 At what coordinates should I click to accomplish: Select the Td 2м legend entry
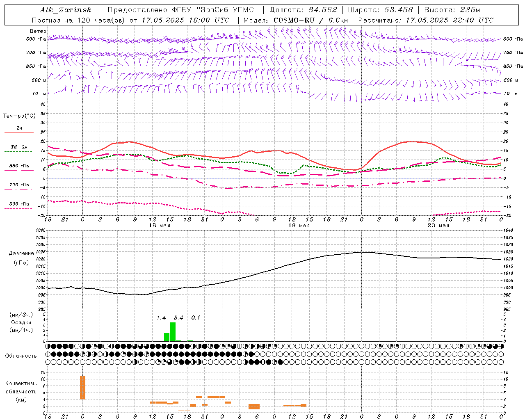[19, 147]
